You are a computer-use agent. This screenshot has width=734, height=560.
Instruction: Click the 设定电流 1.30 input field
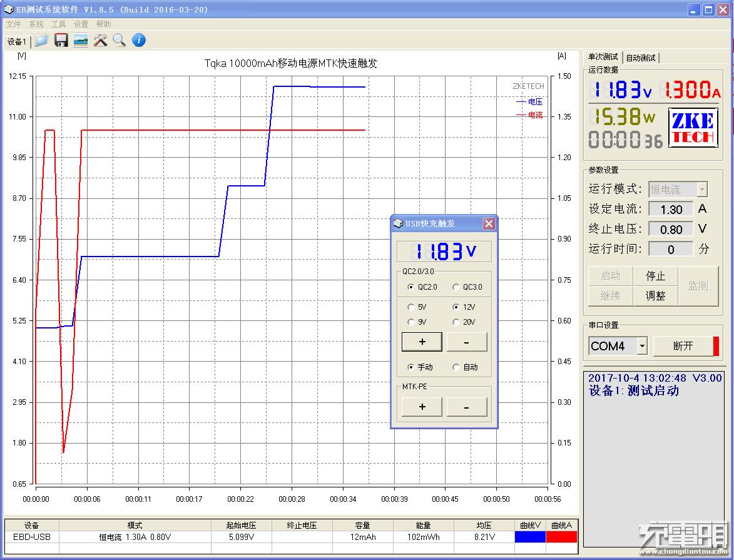pyautogui.click(x=671, y=210)
